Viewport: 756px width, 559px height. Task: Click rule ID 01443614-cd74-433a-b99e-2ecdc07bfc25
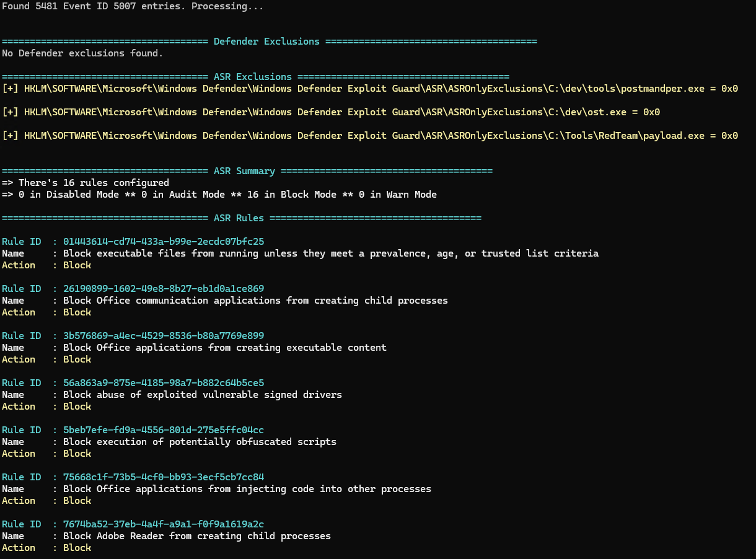[x=164, y=241]
